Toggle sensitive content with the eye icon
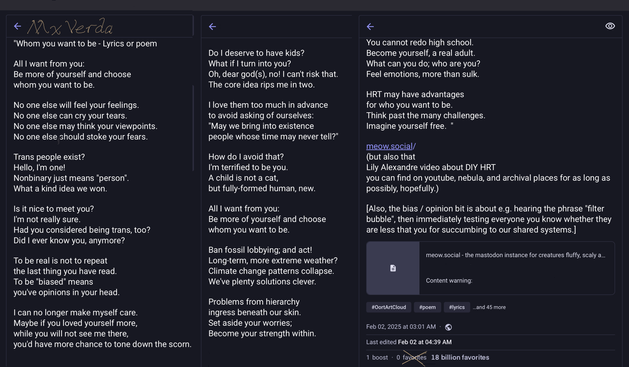Screen dimensions: 629x367 610,26
